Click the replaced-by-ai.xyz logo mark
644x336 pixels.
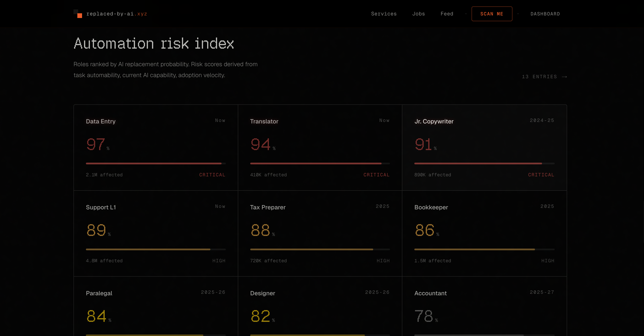click(77, 13)
